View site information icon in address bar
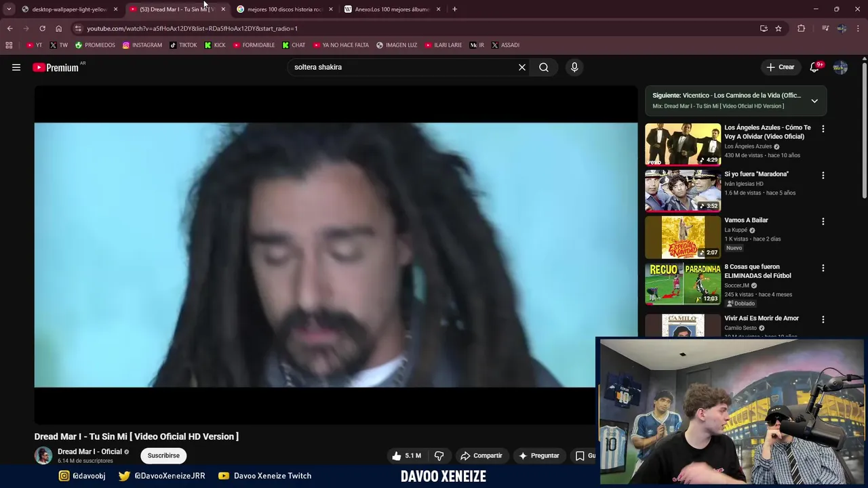 (x=78, y=28)
